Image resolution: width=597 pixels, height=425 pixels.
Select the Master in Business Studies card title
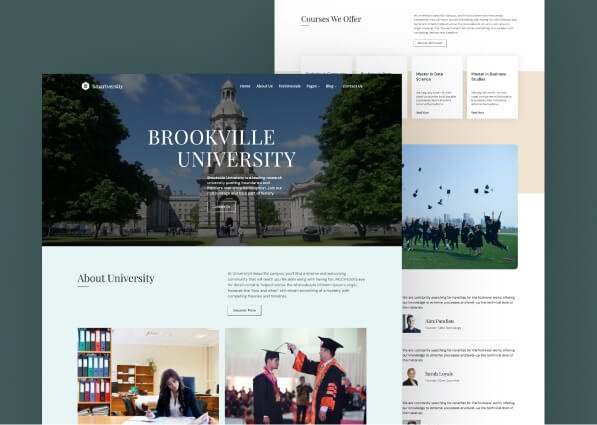(x=488, y=77)
